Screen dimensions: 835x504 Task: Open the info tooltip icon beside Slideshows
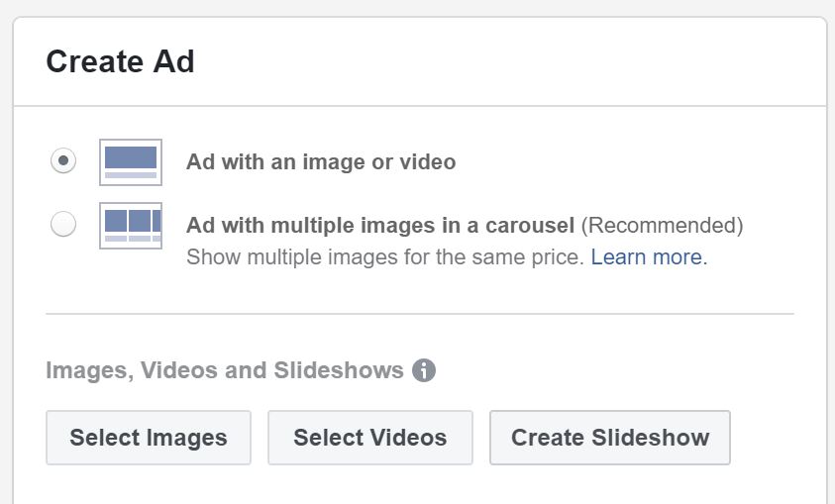tap(424, 370)
